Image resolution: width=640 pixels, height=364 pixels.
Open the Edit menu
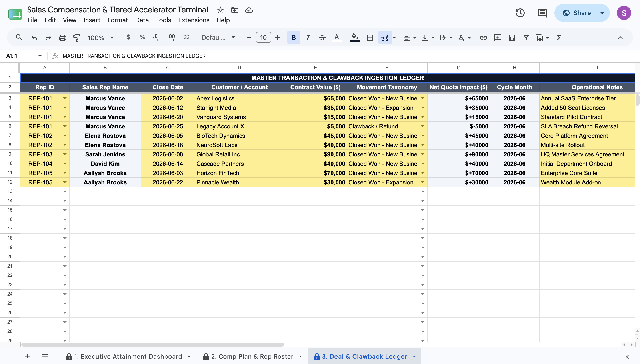[50, 20]
